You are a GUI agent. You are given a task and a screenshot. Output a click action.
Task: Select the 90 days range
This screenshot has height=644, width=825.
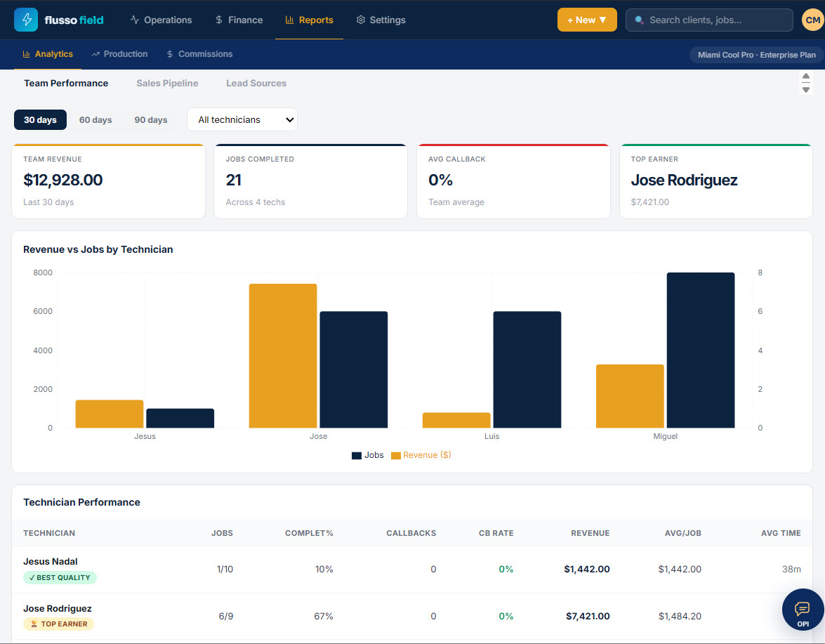pyautogui.click(x=150, y=120)
